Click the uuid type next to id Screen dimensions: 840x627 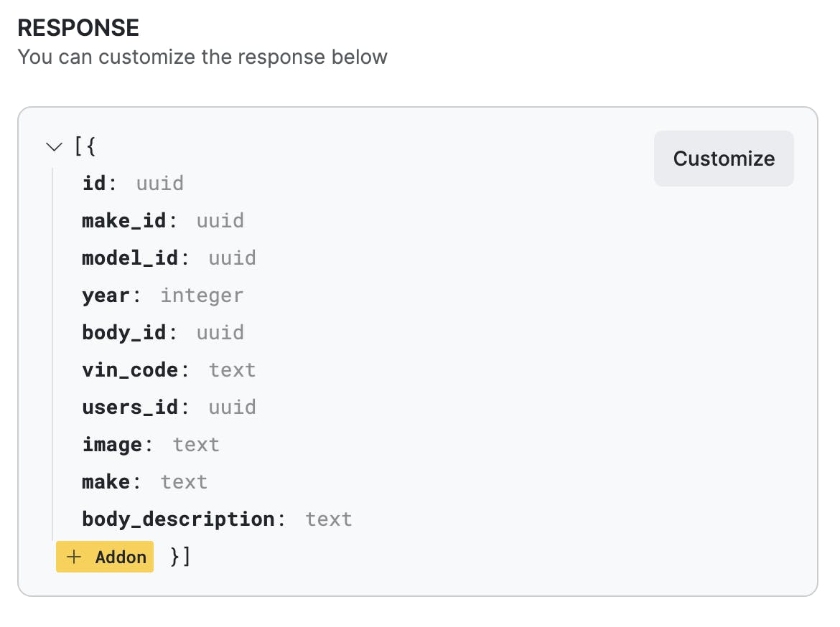[159, 184]
